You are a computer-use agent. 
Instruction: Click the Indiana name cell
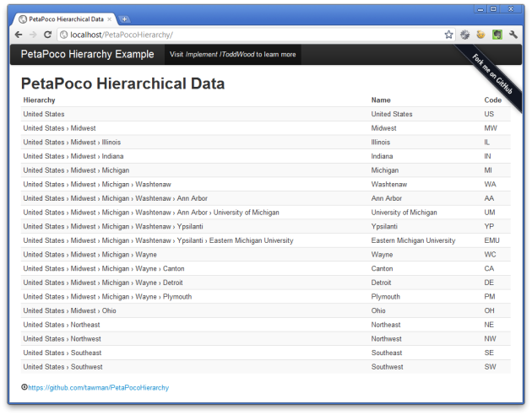[x=382, y=156]
